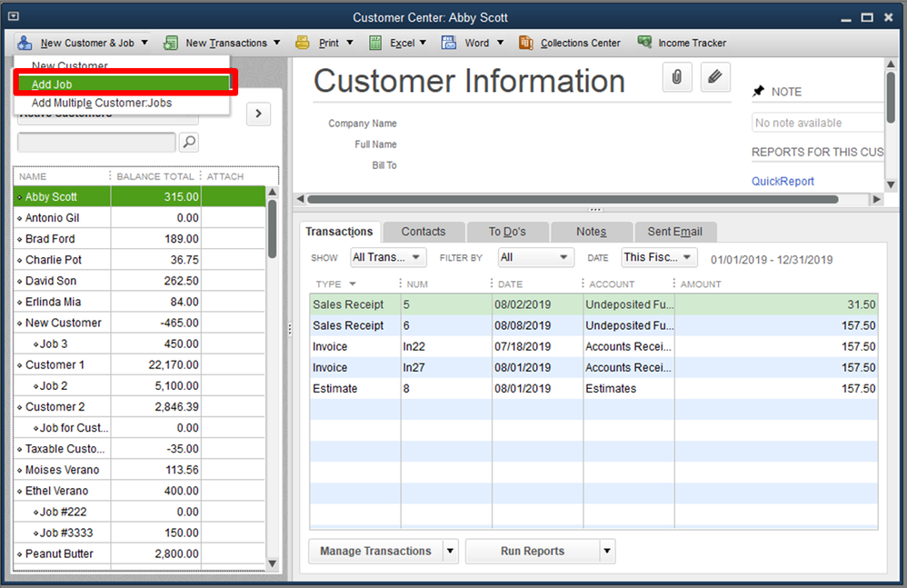Viewport: 907px width, 588px height.
Task: Select Sales Receipt number 6 row
Action: [x=593, y=325]
